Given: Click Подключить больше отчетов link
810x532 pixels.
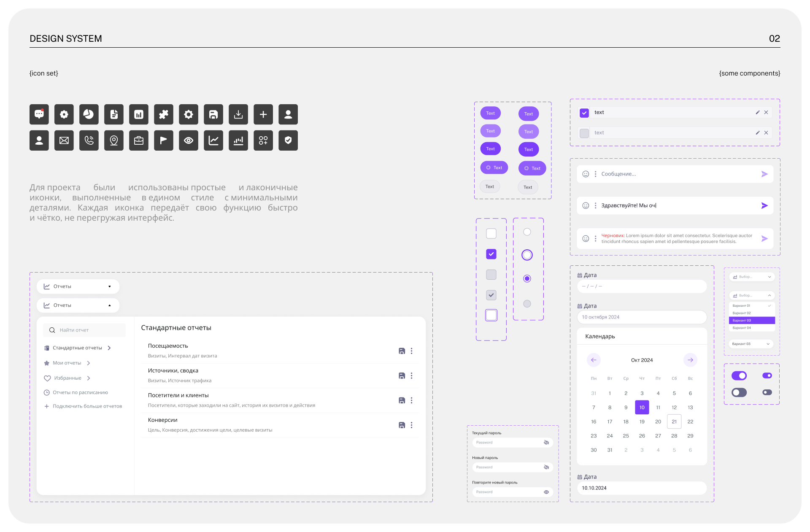Looking at the screenshot, I should coord(87,406).
